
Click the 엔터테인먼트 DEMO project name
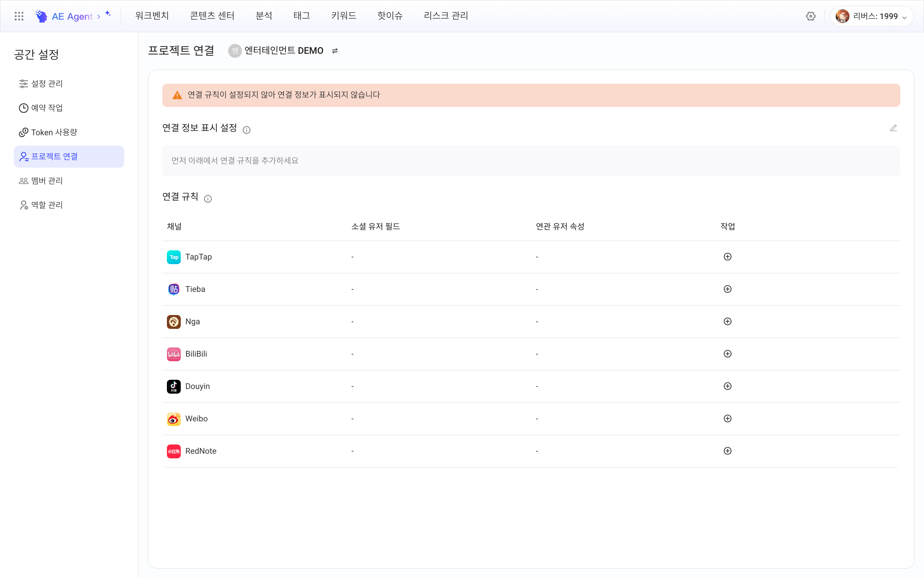tap(284, 51)
